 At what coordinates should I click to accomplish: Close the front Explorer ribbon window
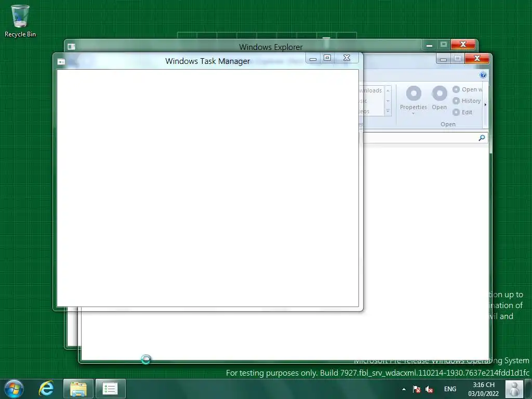coord(477,58)
